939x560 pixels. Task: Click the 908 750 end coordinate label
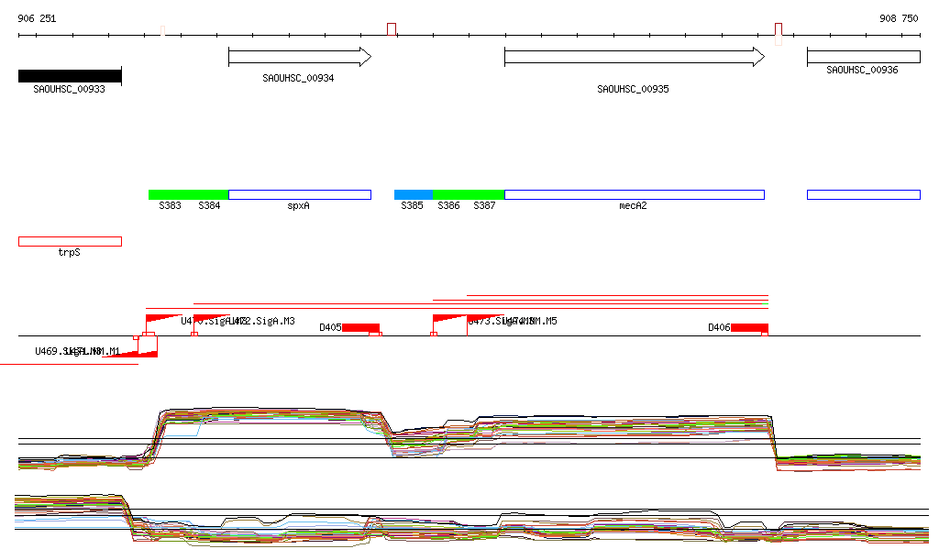coord(898,18)
